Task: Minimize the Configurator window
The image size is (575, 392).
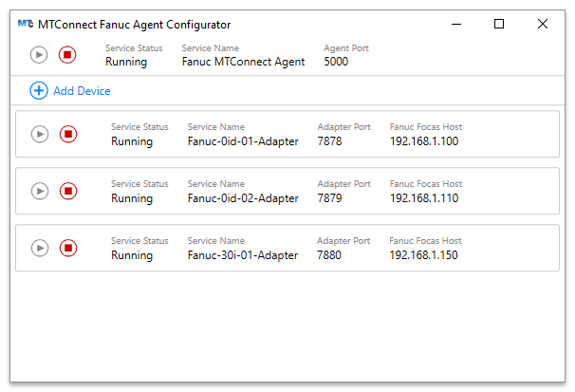Action: tap(456, 24)
